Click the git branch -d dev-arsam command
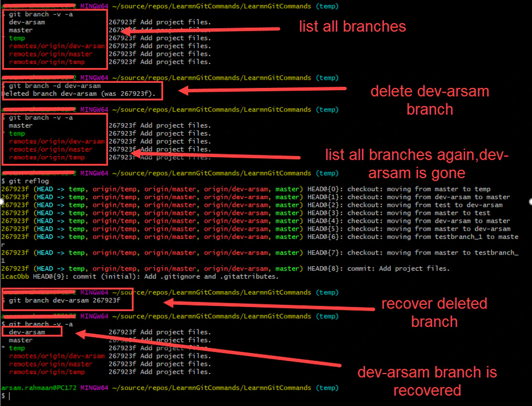The image size is (532, 406). (51, 85)
